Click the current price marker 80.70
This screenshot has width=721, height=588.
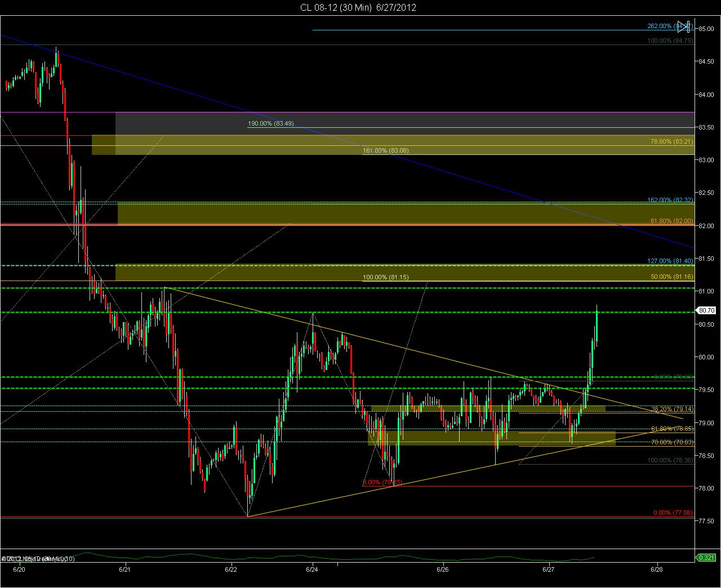[x=706, y=310]
